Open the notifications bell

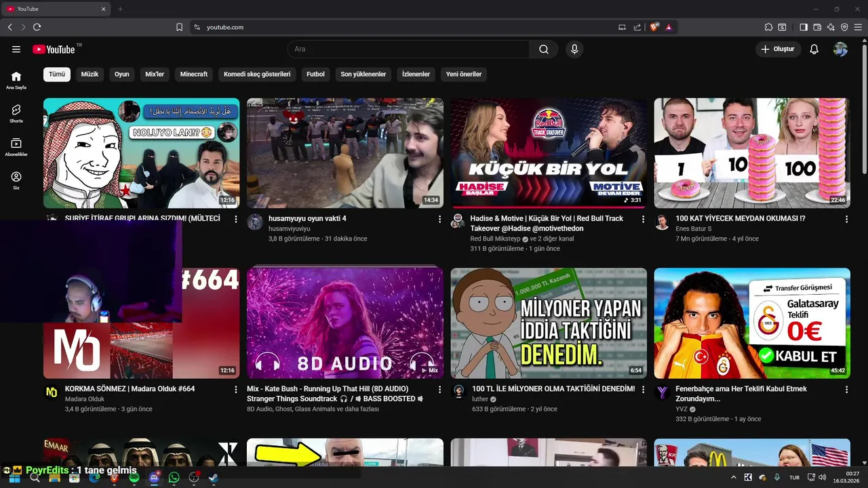click(x=814, y=49)
